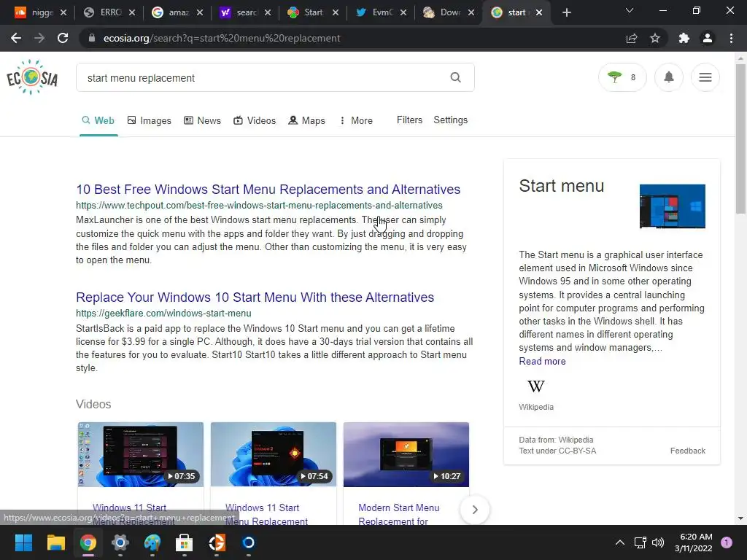The height and width of the screenshot is (560, 747).
Task: Click the geekflare.com URL link
Action: coord(163,314)
